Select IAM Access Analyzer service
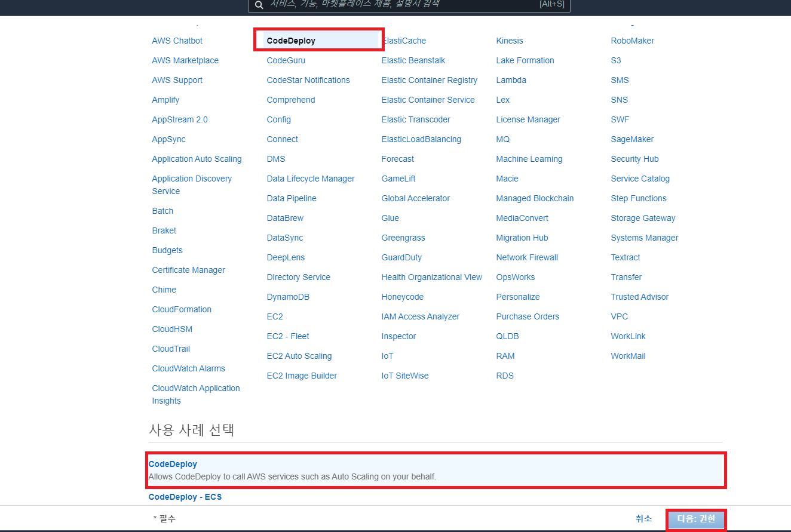Image resolution: width=791 pixels, height=532 pixels. click(x=421, y=316)
